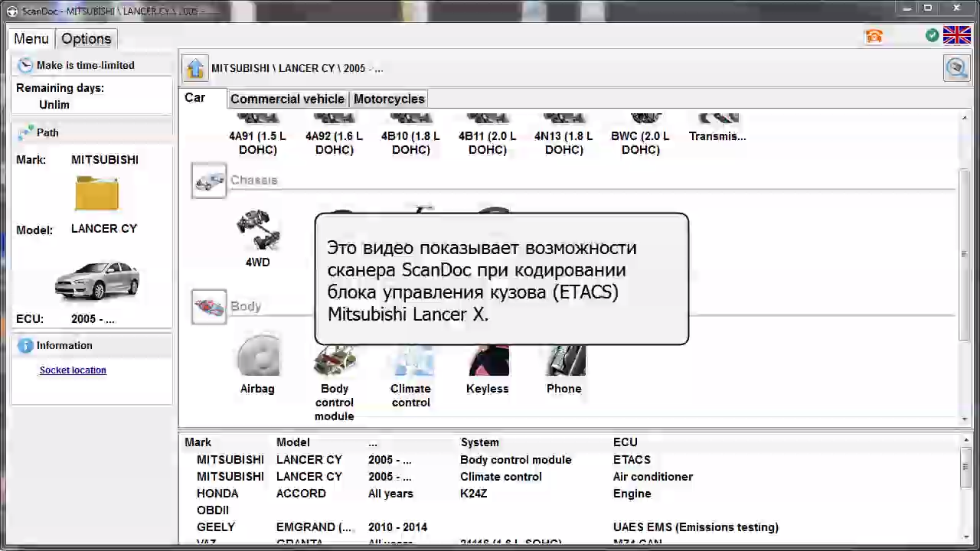Open the Phone system
The width and height of the screenshot is (980, 551).
click(x=564, y=369)
